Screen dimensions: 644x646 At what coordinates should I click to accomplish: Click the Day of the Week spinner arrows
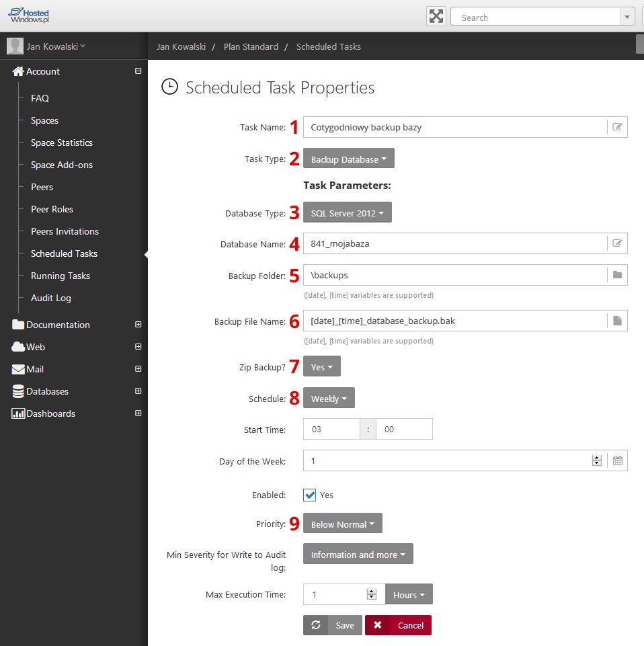pos(597,460)
